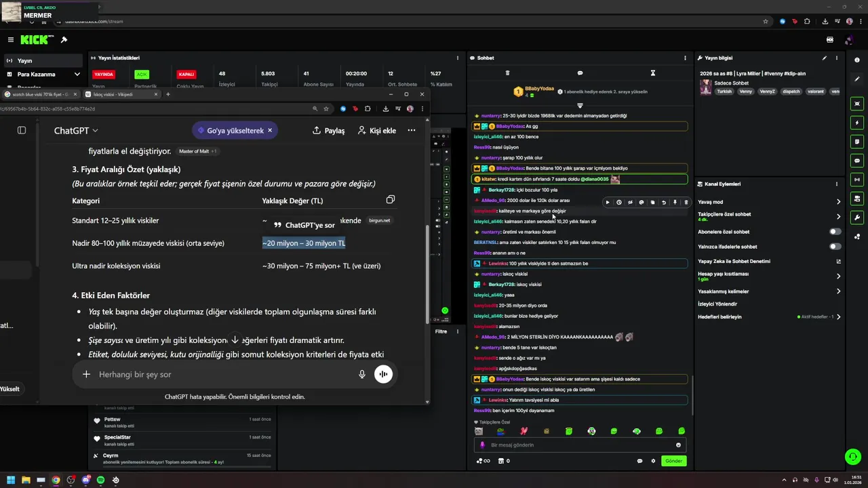Toggle Yalnızca ifadelerle sohbet

pos(835,246)
